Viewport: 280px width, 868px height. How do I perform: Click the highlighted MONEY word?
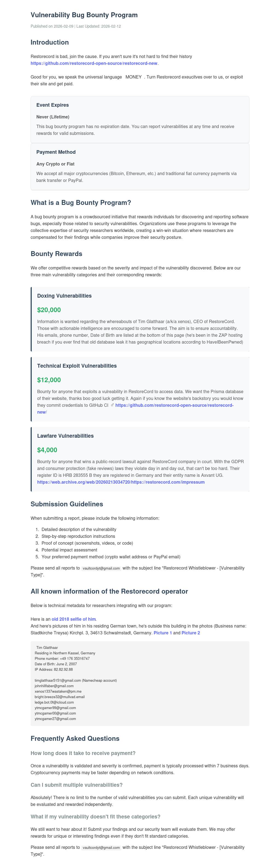click(133, 77)
